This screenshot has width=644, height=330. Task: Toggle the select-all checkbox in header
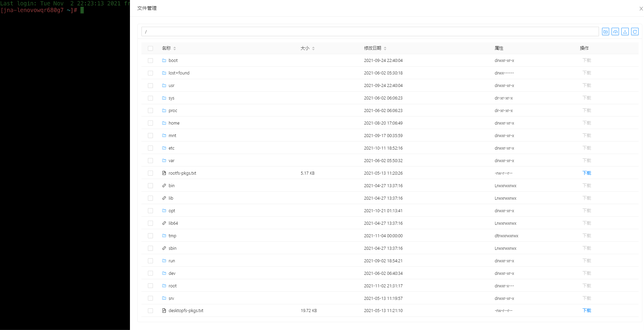pyautogui.click(x=150, y=48)
